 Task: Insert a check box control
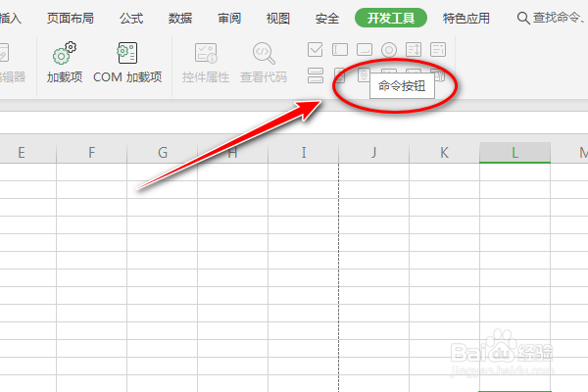315,50
